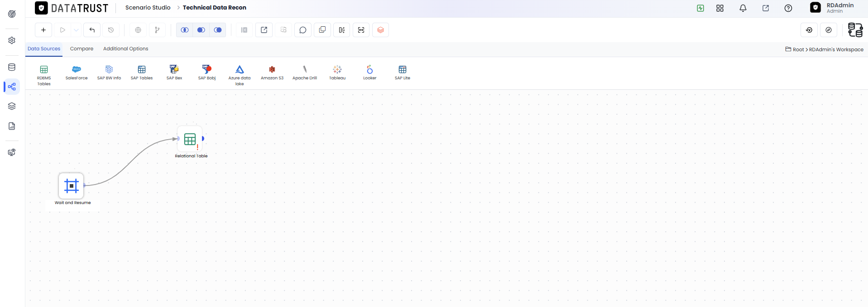Select SAP Lite data source
The height and width of the screenshot is (307, 868).
403,73
